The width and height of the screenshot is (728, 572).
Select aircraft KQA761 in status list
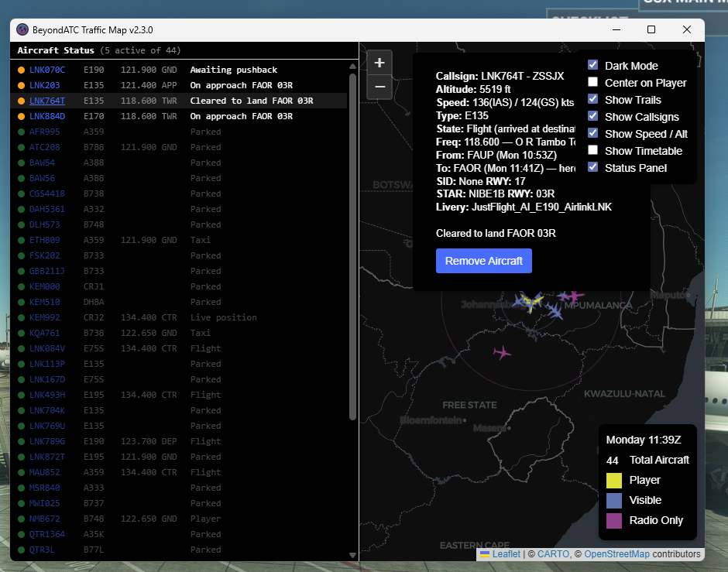(45, 333)
